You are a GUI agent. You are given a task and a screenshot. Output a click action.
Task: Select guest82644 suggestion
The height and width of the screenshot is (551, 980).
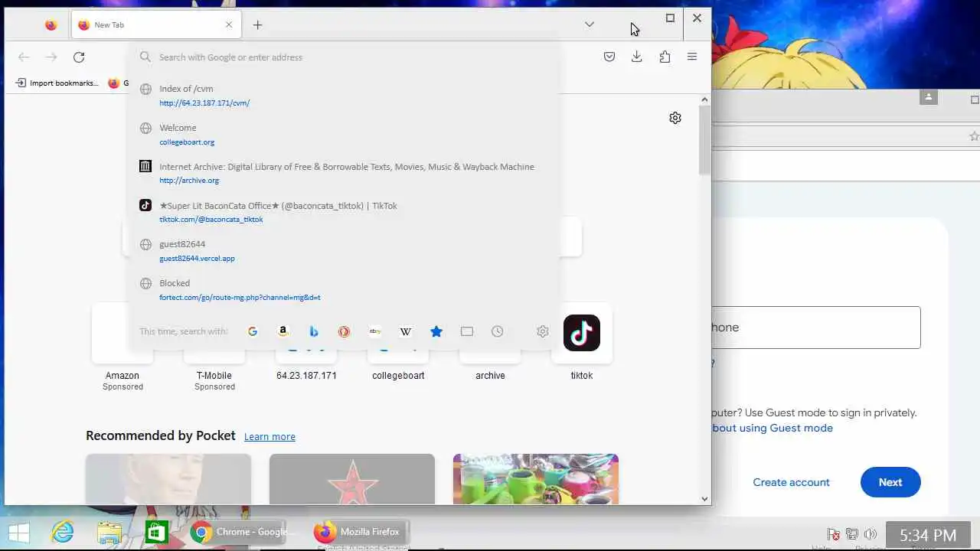point(345,251)
